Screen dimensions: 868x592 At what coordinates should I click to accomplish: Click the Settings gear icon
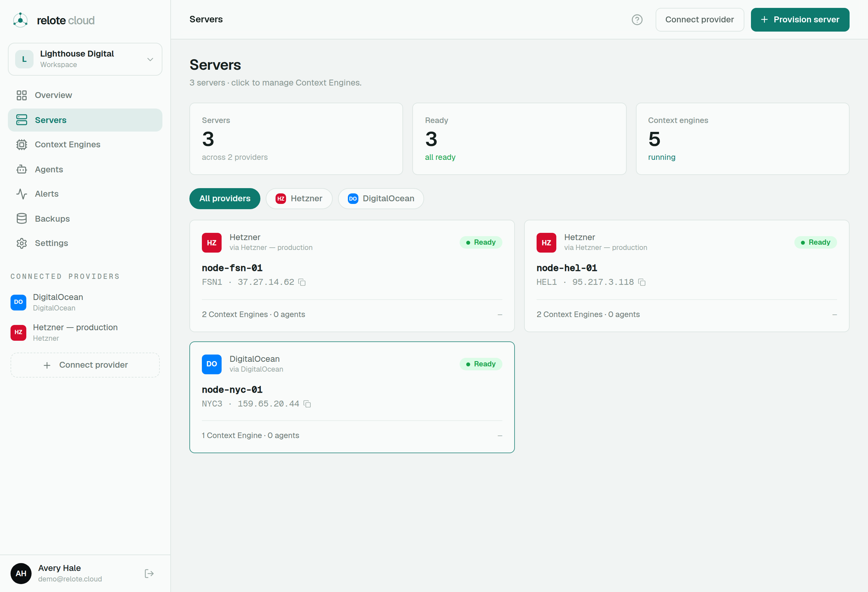point(22,243)
